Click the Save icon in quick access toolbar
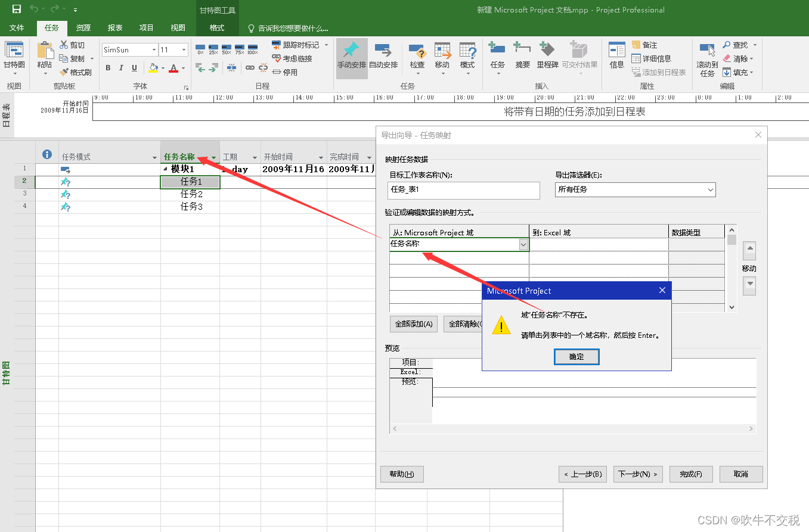 pyautogui.click(x=17, y=9)
